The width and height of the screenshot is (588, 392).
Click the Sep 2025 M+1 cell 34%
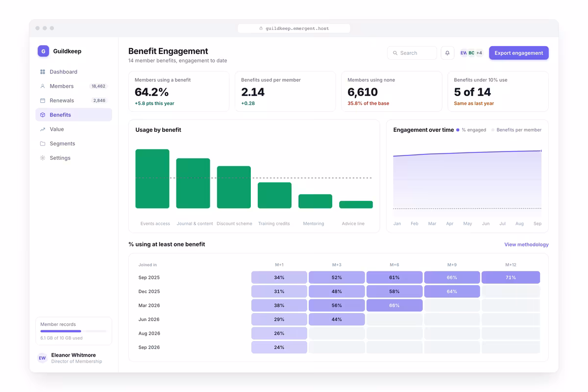coord(279,277)
